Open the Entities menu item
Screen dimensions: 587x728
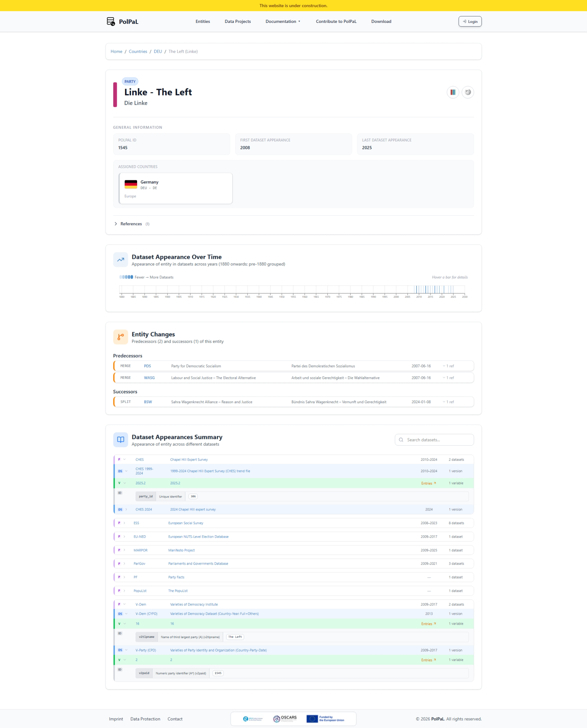tap(203, 21)
